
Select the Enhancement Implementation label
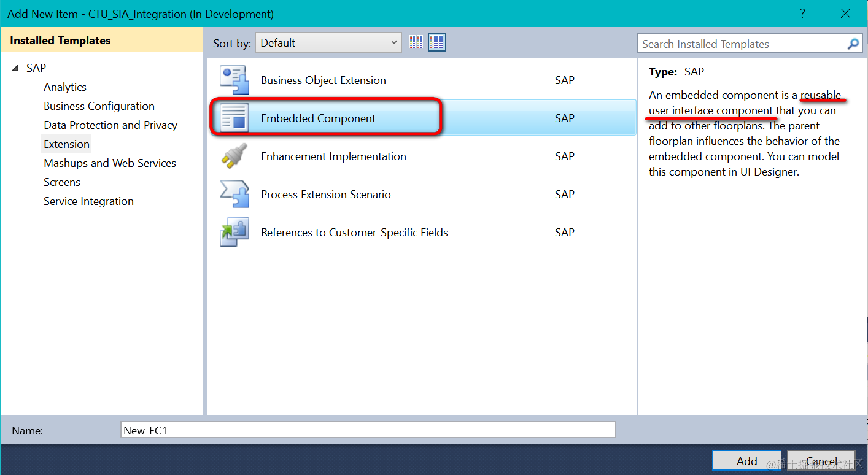tap(333, 156)
